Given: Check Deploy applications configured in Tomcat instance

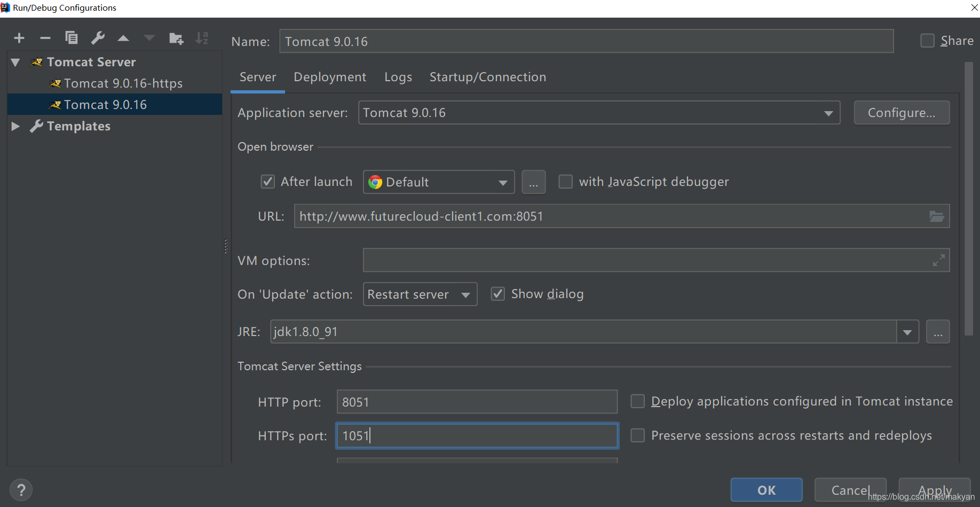Looking at the screenshot, I should pyautogui.click(x=637, y=401).
